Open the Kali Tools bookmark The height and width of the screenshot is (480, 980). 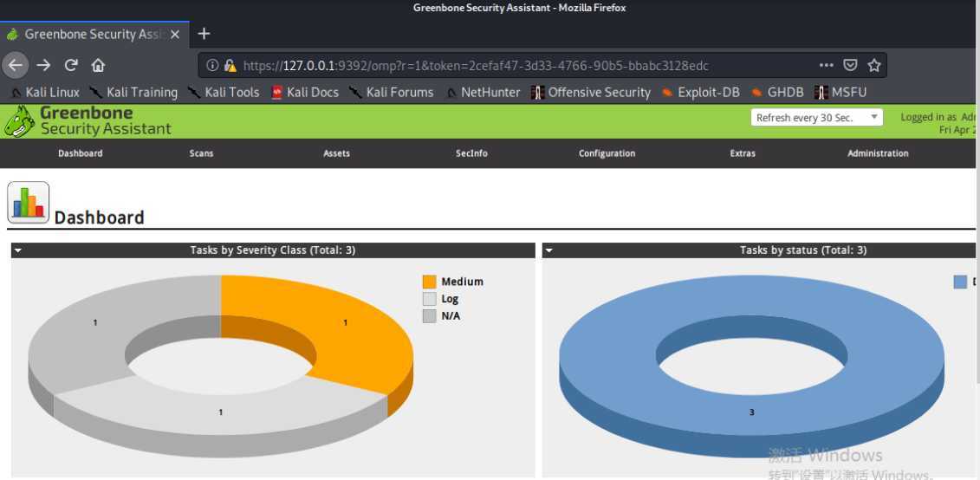tap(224, 93)
